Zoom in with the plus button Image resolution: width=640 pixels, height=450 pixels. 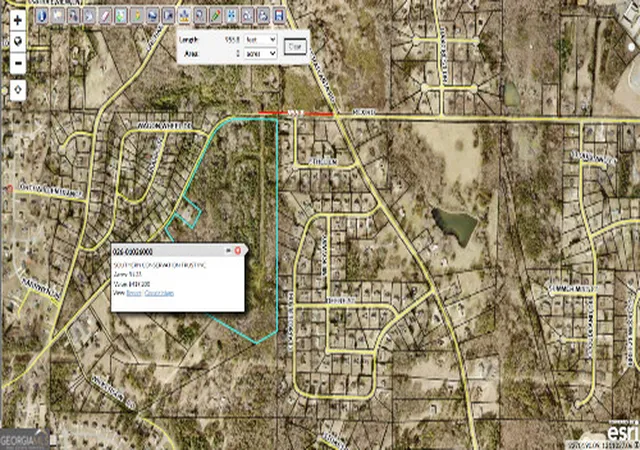pyautogui.click(x=18, y=20)
